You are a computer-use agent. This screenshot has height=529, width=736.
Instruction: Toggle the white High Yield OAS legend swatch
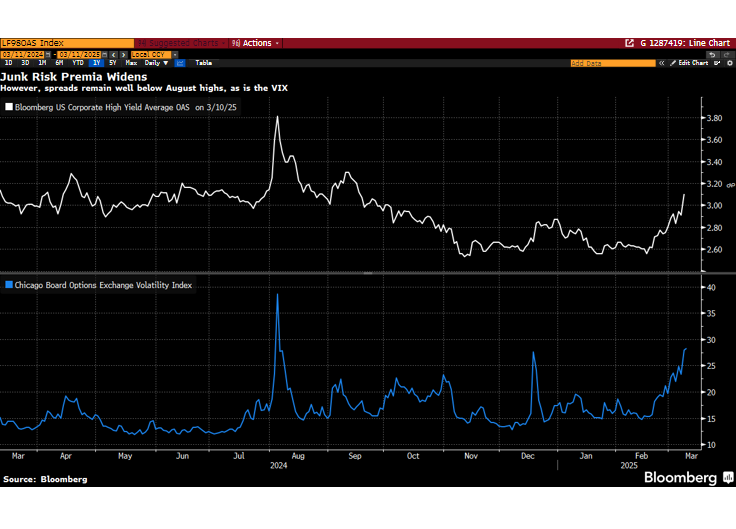click(x=9, y=107)
